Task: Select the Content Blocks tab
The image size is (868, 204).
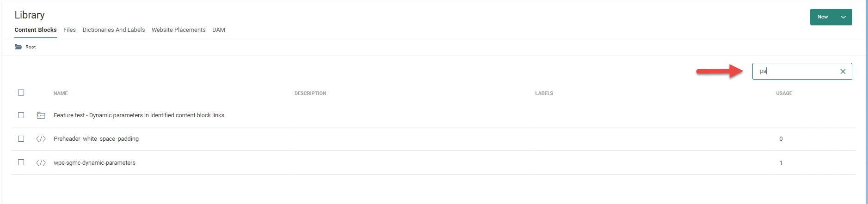Action: tap(36, 30)
